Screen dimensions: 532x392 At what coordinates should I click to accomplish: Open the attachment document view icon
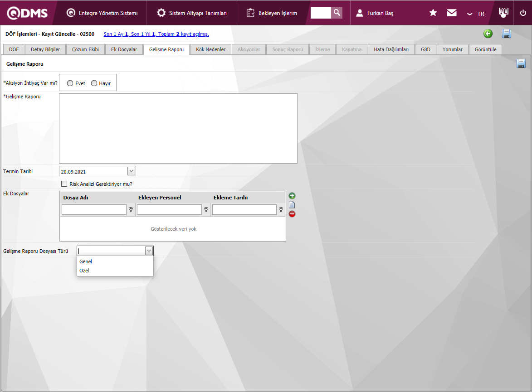pos(292,205)
